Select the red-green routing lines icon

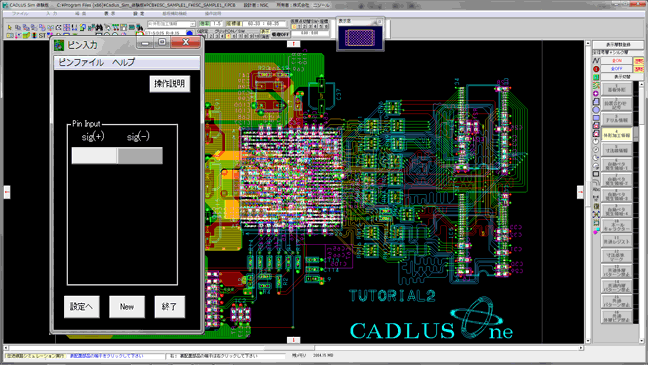click(x=596, y=86)
